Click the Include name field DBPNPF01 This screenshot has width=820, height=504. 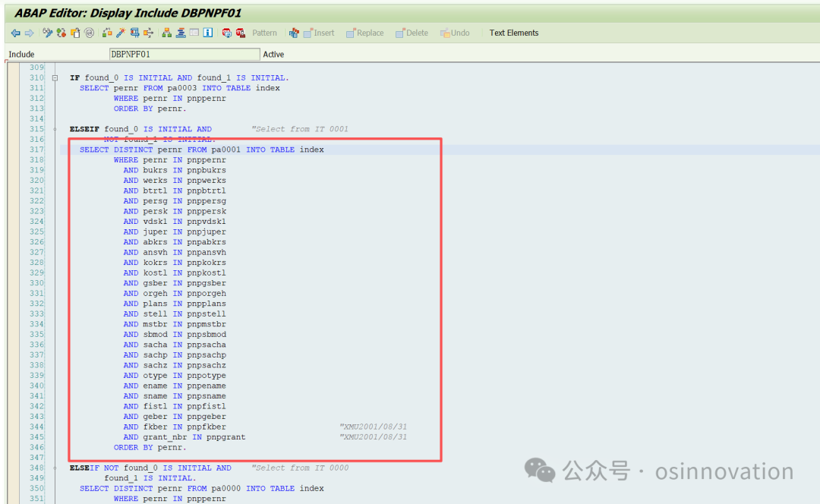(x=184, y=55)
